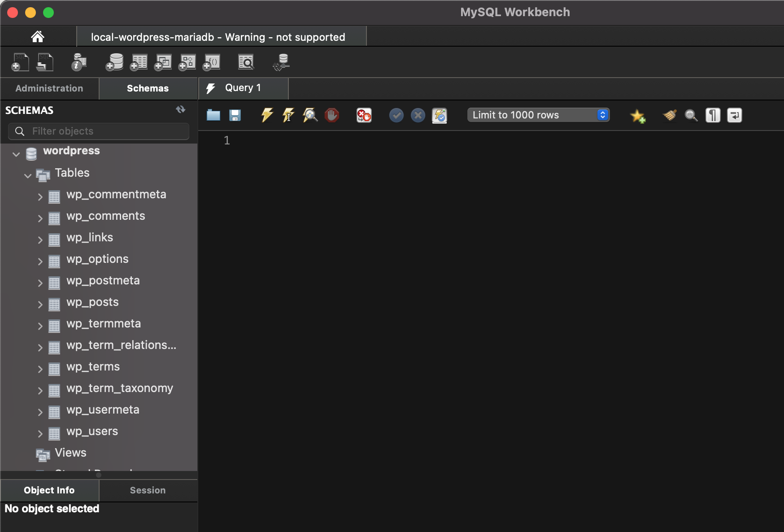
Task: Click the Explain query magnifier icon
Action: (x=310, y=115)
